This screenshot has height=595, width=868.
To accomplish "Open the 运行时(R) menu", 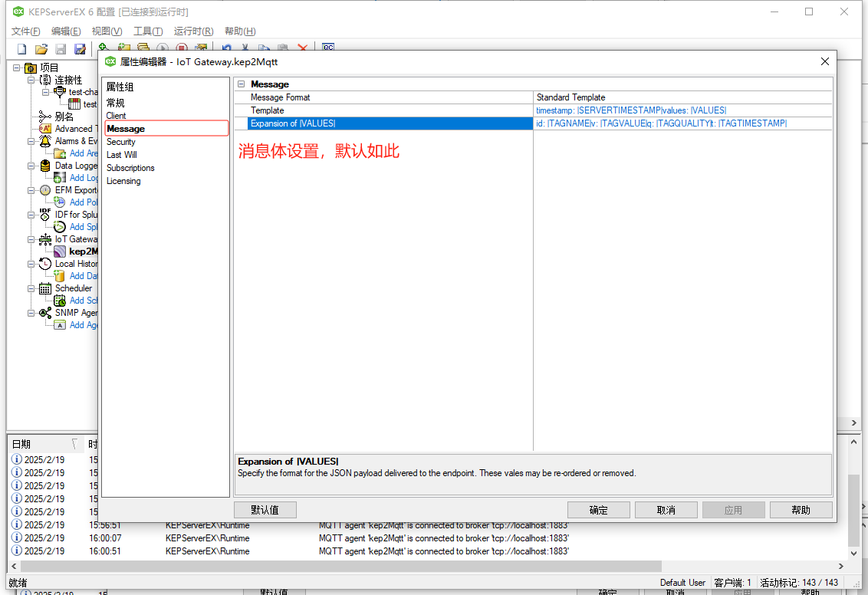I will (x=193, y=31).
